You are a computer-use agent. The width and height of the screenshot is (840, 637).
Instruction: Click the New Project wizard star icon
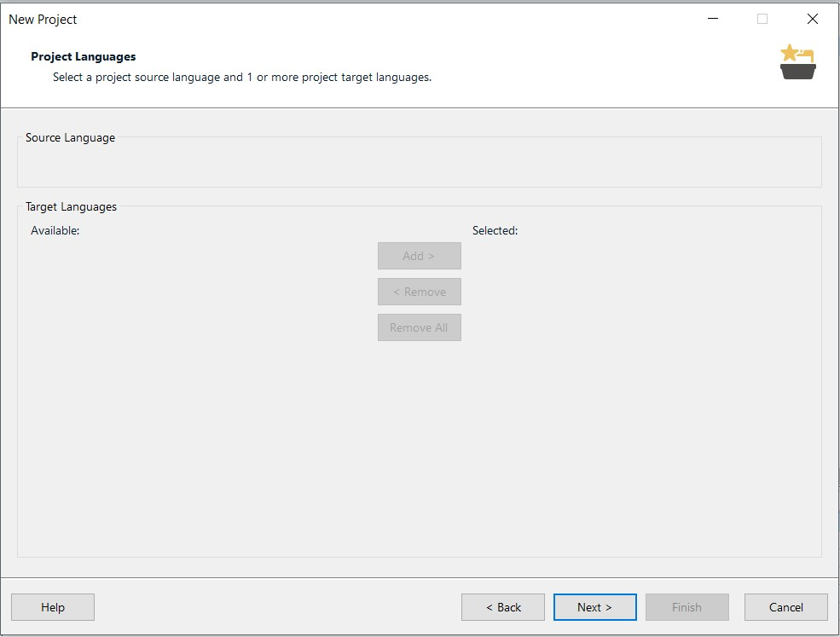(x=797, y=62)
